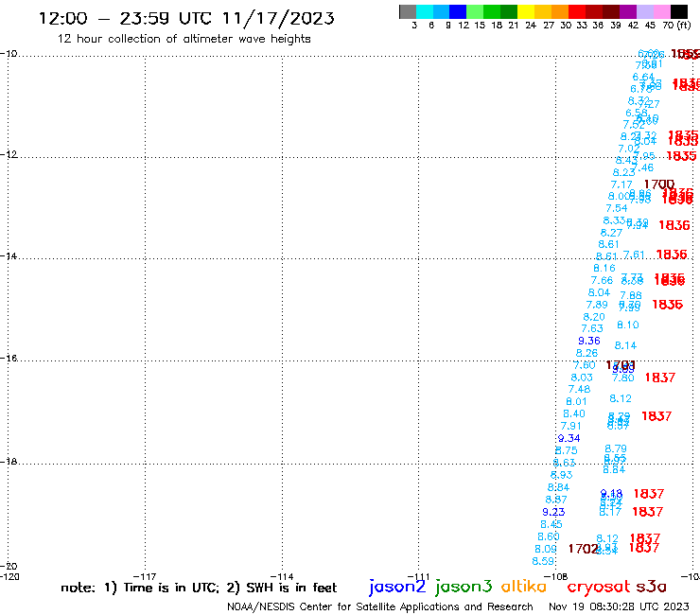
Task: Click the wave height value '8.27'
Action: pos(611,232)
